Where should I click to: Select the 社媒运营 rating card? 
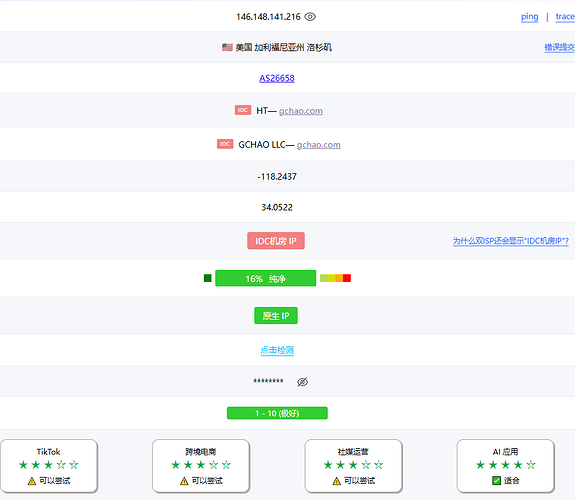coord(354,466)
